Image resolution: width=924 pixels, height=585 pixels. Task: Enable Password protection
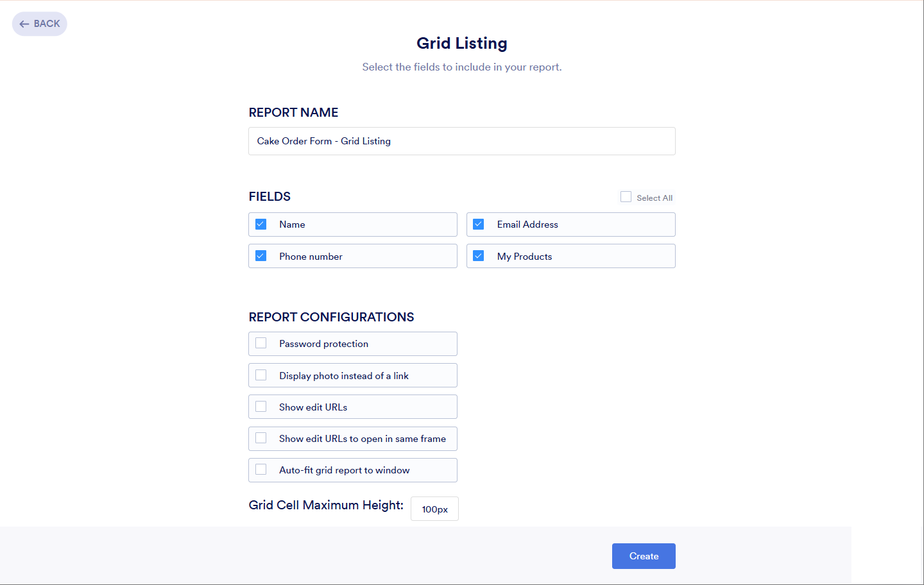tap(261, 343)
